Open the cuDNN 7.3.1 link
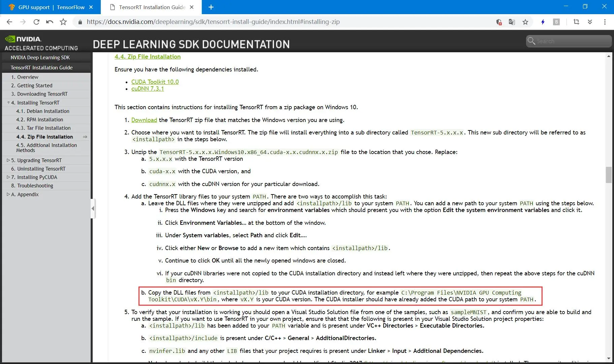Screen dimensions: 614x364 point(148,89)
